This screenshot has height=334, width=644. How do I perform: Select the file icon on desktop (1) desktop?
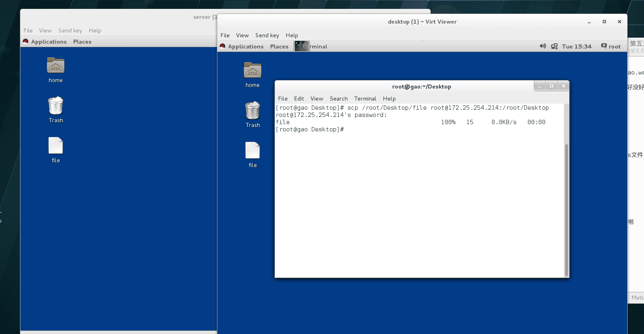pyautogui.click(x=253, y=150)
